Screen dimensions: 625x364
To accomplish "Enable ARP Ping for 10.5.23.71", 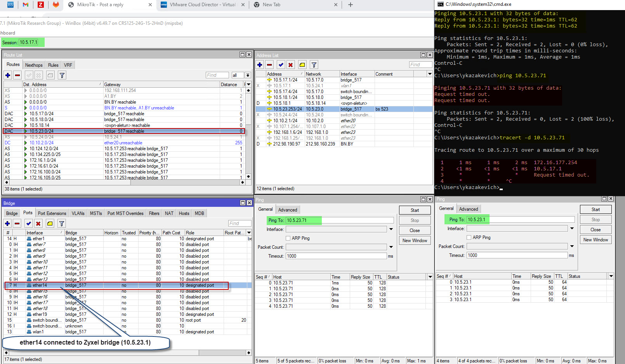I will tap(288, 238).
